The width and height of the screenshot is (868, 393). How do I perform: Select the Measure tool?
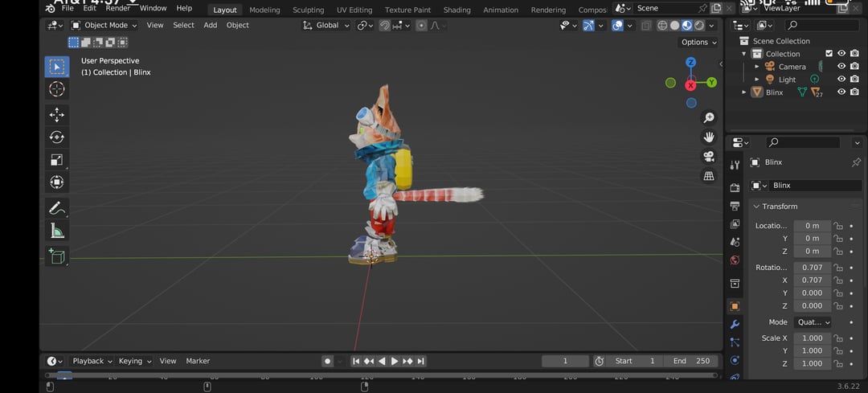(56, 231)
